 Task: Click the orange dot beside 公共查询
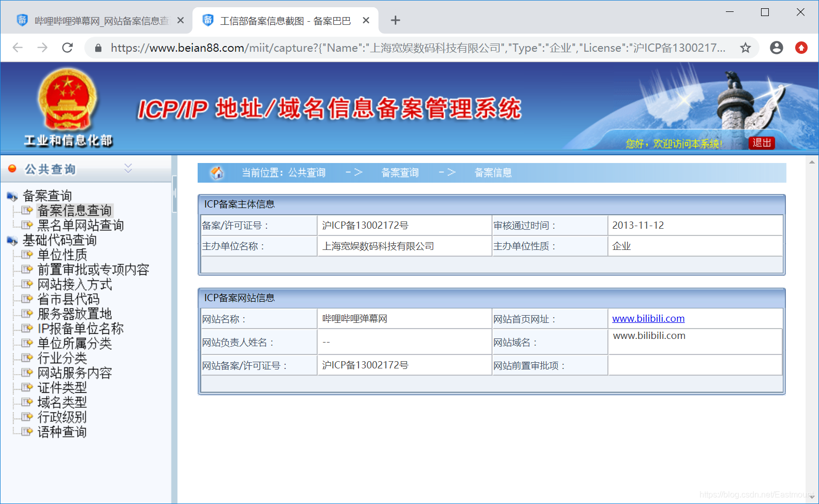click(x=12, y=169)
